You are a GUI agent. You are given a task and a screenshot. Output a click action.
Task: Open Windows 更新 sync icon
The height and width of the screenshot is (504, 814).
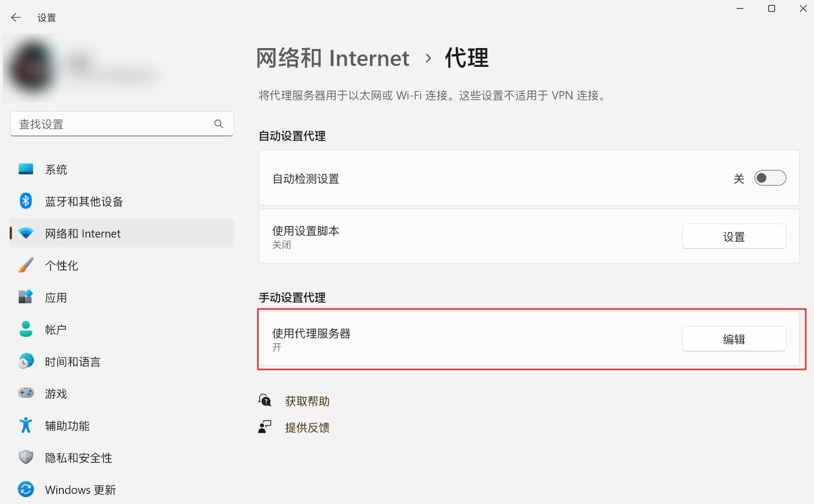coord(26,489)
